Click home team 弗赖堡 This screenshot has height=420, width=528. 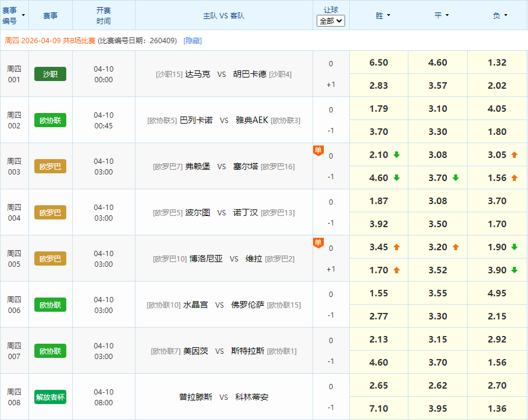coord(198,166)
